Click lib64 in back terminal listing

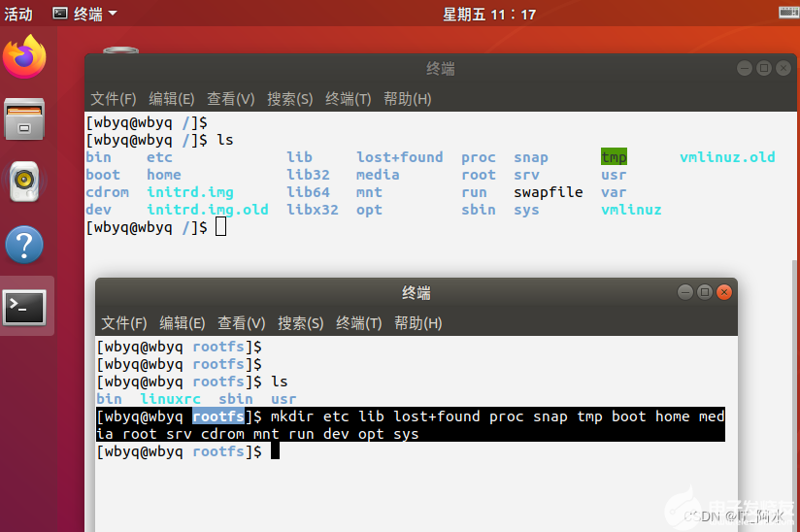tap(308, 192)
